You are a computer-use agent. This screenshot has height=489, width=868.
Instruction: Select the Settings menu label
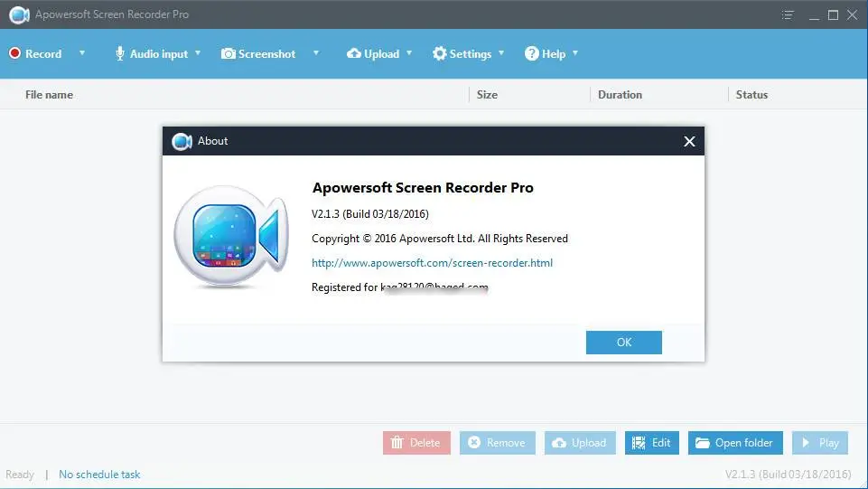[471, 54]
